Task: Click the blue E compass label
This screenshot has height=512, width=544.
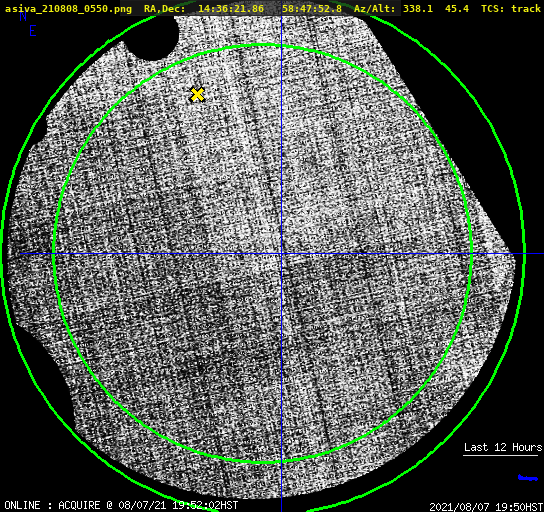Action: click(33, 31)
